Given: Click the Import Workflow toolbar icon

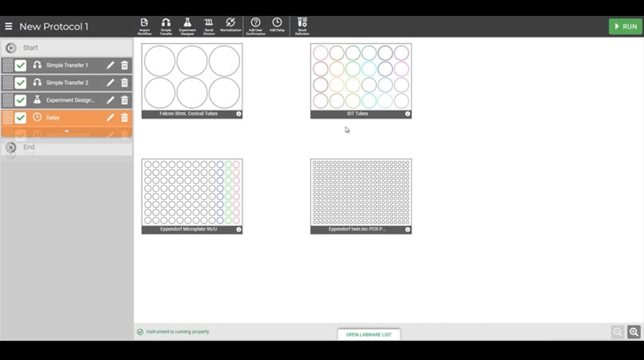Looking at the screenshot, I should (x=144, y=26).
